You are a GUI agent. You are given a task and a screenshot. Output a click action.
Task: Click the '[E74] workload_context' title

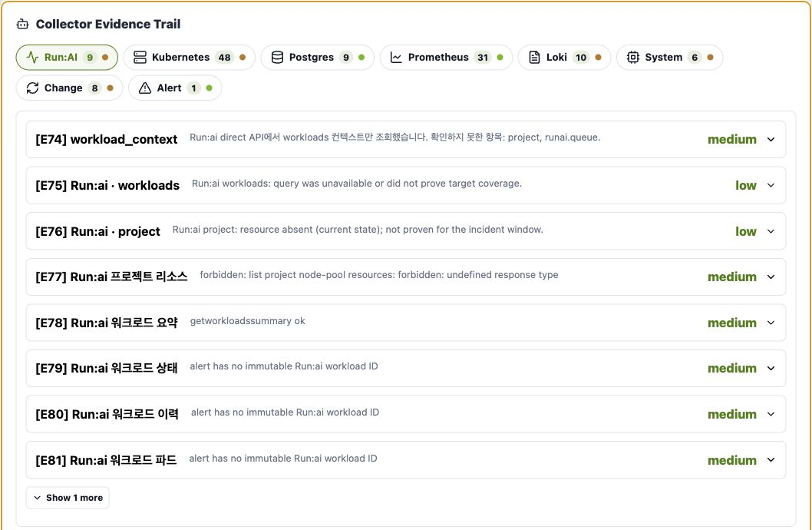(106, 139)
